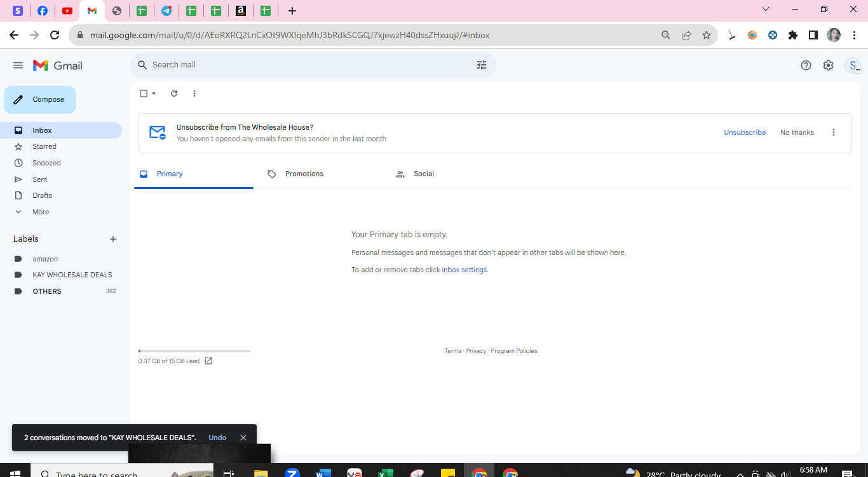Toggle the Chrome side panel icon
Viewport: 868px width, 477px height.
click(813, 35)
